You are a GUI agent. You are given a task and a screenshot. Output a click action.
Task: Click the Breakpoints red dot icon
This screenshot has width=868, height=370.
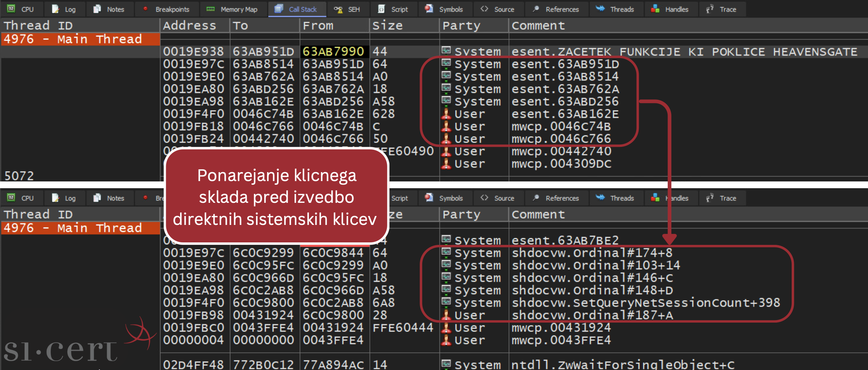click(145, 9)
